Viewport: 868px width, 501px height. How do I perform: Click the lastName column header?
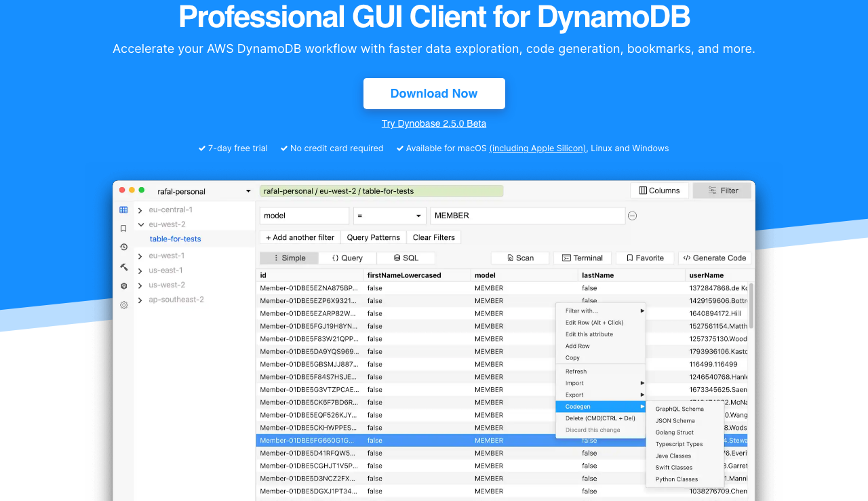[632, 275]
